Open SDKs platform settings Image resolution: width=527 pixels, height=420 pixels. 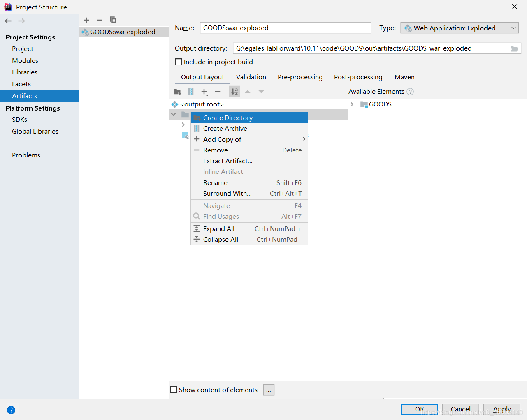20,119
